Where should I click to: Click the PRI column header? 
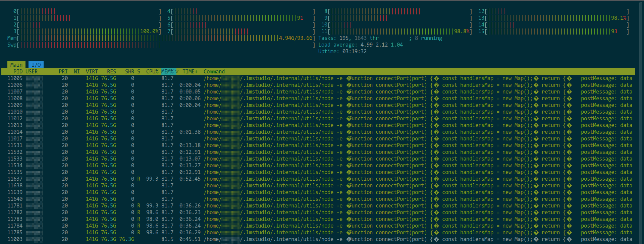point(63,71)
